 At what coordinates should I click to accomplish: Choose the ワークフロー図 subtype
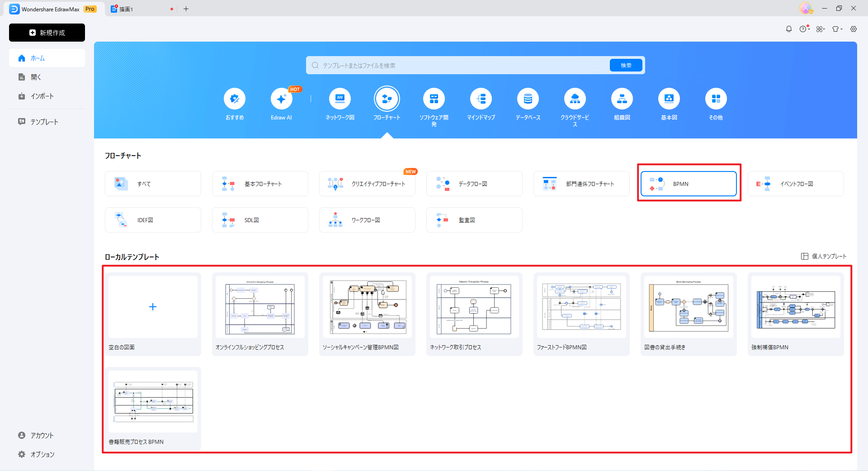[x=367, y=220]
